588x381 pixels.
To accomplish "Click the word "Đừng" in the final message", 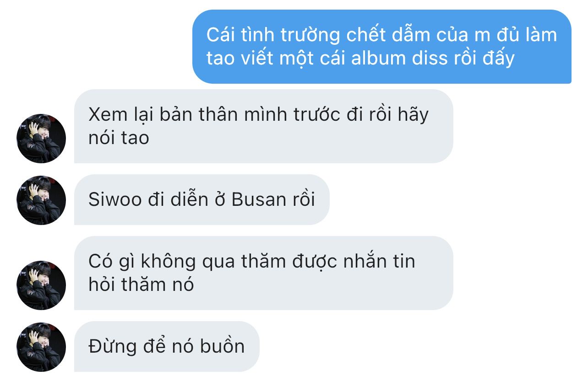I will pos(113,346).
